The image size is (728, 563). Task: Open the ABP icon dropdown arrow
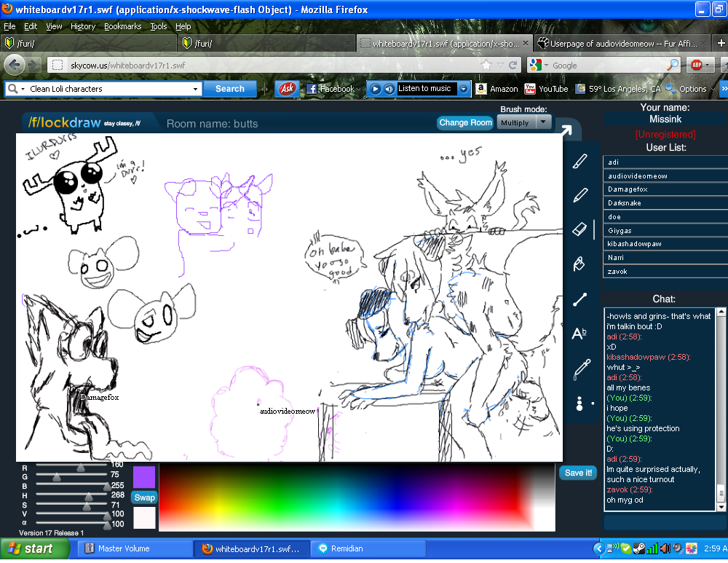point(707,65)
